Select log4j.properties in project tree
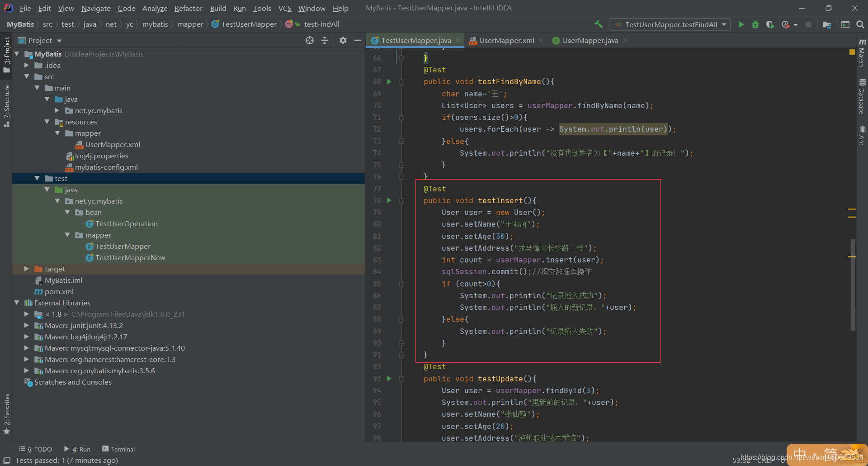Screen dimensions: 868x466 pos(101,156)
